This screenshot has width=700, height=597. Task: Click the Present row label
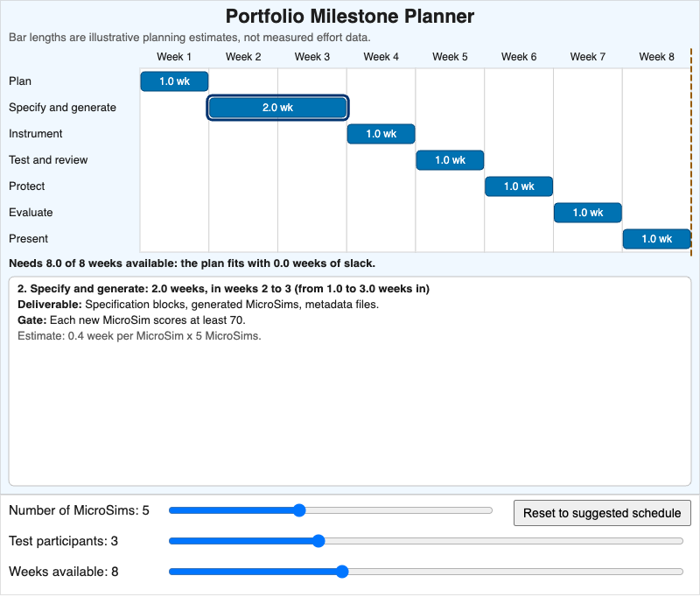click(x=29, y=239)
